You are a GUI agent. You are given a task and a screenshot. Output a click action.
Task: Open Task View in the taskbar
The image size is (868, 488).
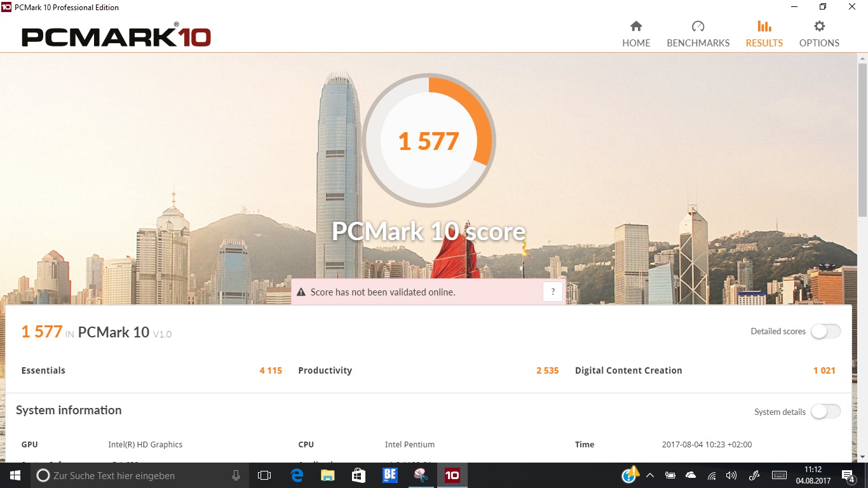pyautogui.click(x=264, y=475)
